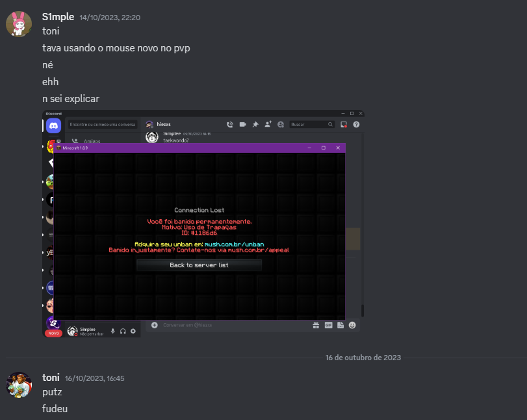Click the Minecraft 1.8.9 window title

75,148
